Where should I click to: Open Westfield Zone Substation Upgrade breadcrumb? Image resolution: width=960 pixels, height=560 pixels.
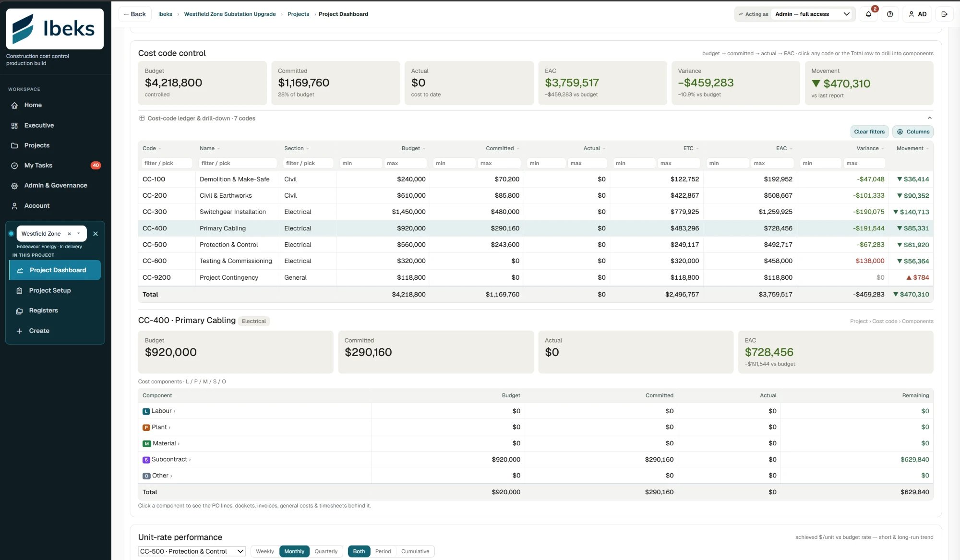pyautogui.click(x=230, y=14)
